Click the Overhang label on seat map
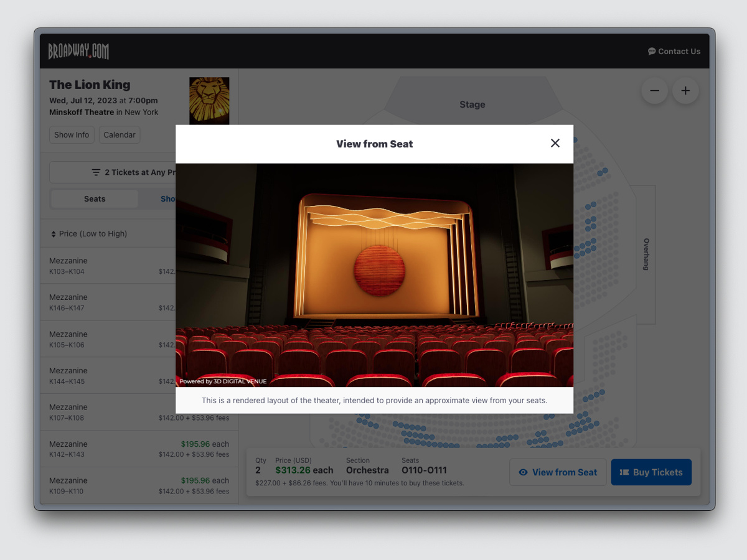The image size is (747, 560). 646,254
